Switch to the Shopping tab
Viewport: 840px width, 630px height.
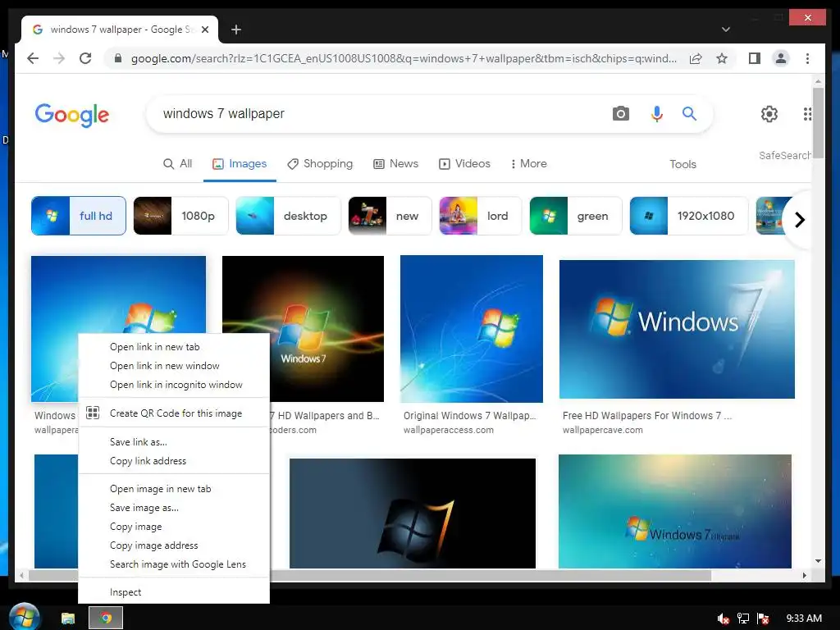click(320, 164)
